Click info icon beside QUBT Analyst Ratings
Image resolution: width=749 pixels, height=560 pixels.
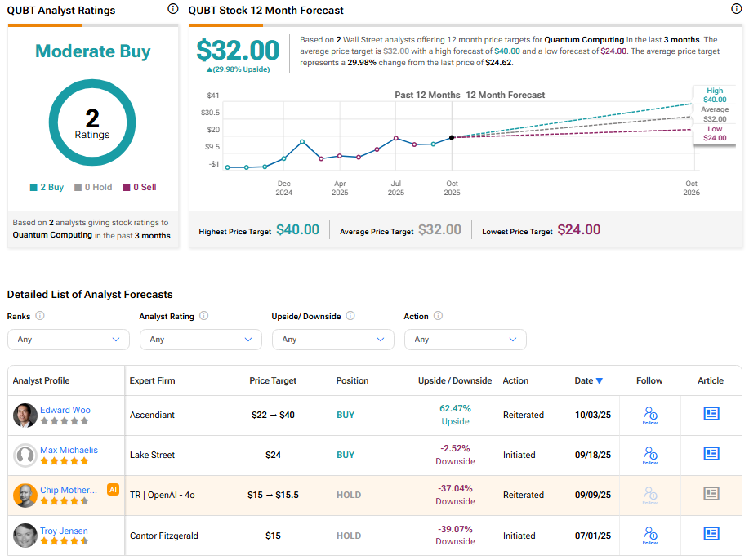(172, 9)
